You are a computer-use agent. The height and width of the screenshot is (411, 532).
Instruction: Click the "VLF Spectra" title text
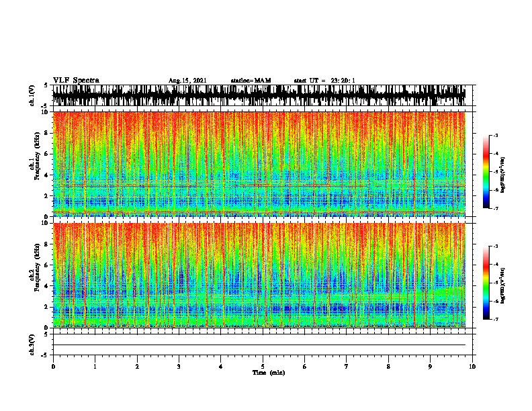click(76, 81)
